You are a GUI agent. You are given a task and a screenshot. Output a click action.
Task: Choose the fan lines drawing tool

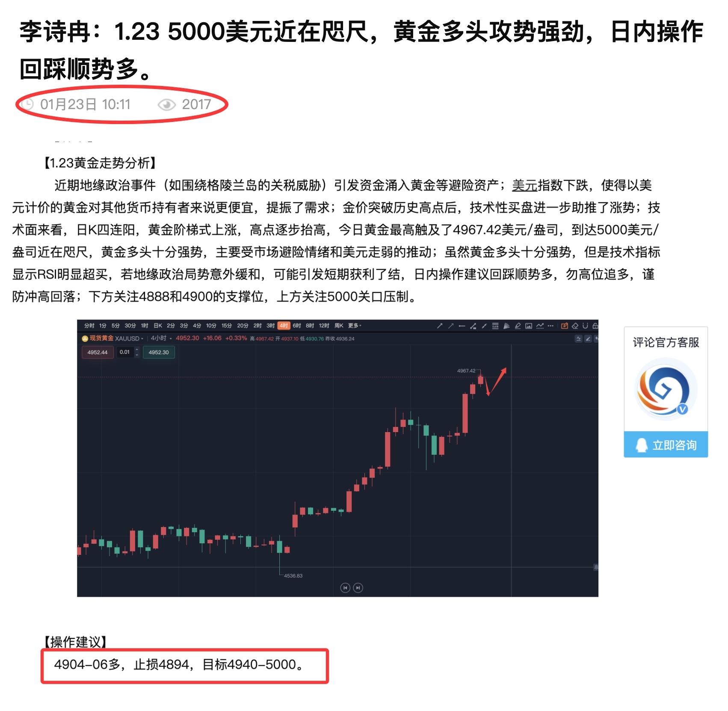coord(506,326)
